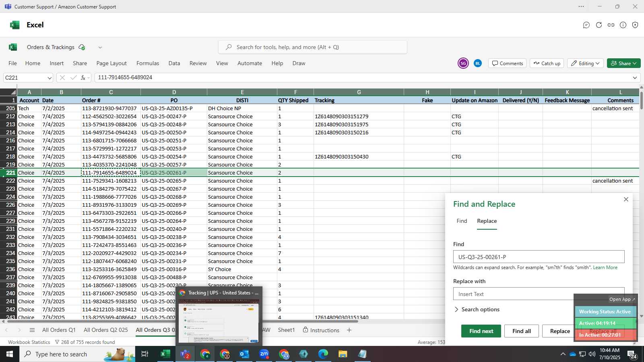Open the Home ribbon tab
Viewport: 644px width, 362px height.
tap(33, 63)
